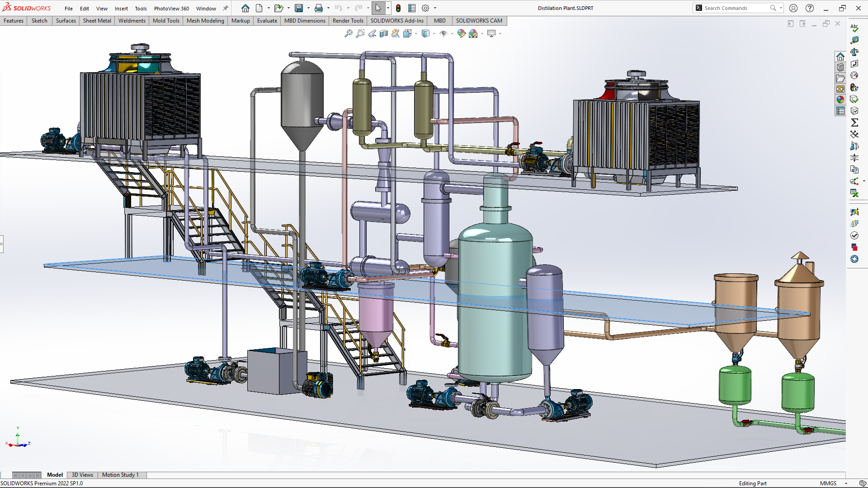Image resolution: width=868 pixels, height=488 pixels.
Task: Expand the Select tool dropdown arrow
Action: point(388,8)
